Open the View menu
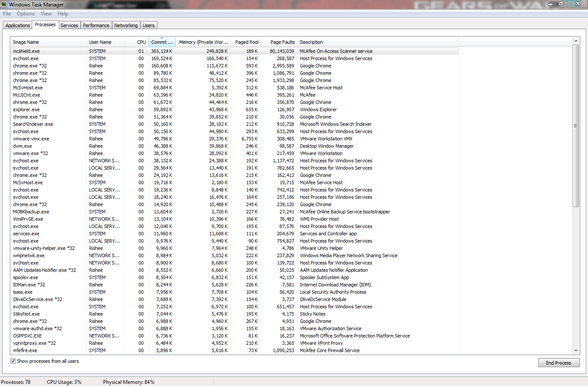588x386 pixels. click(x=46, y=14)
